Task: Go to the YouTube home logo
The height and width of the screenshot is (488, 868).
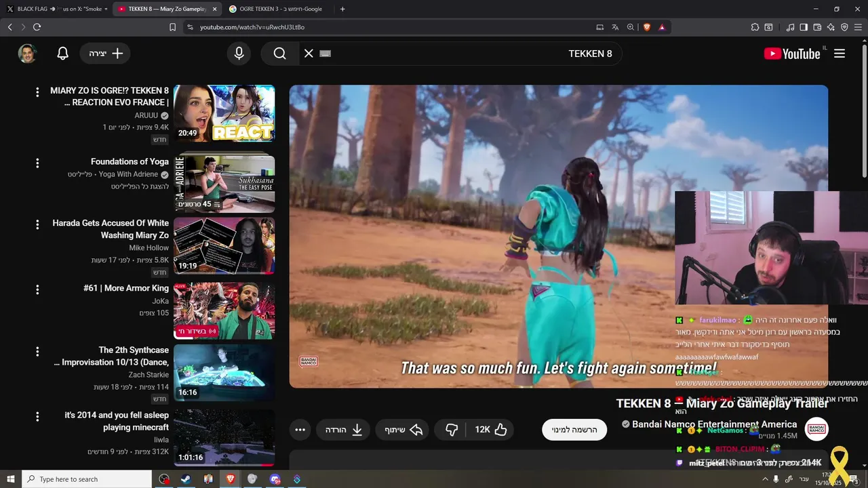Action: point(792,54)
